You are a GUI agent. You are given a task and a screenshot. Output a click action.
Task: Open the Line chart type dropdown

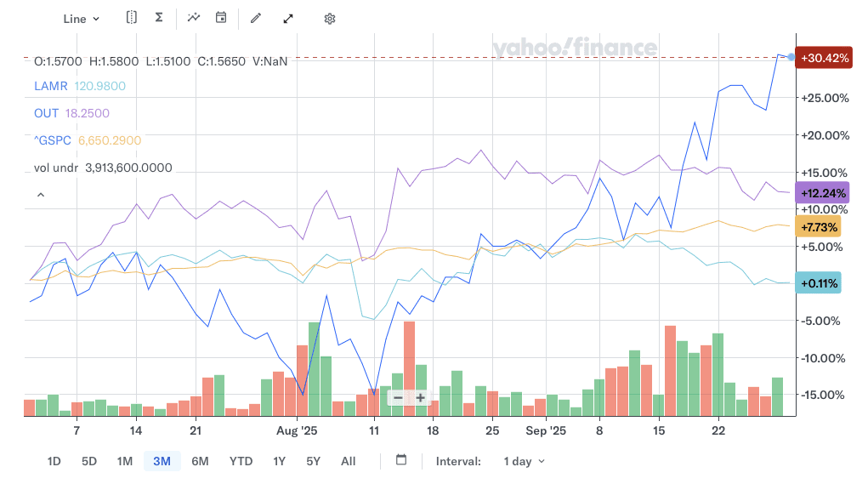81,19
